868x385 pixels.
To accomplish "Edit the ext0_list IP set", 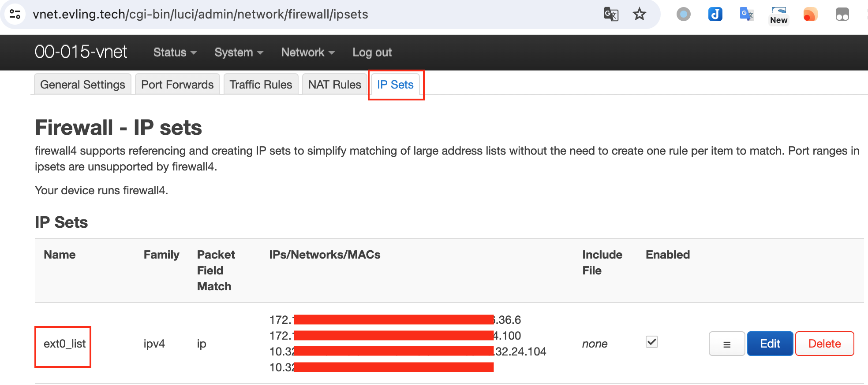I will (x=770, y=344).
